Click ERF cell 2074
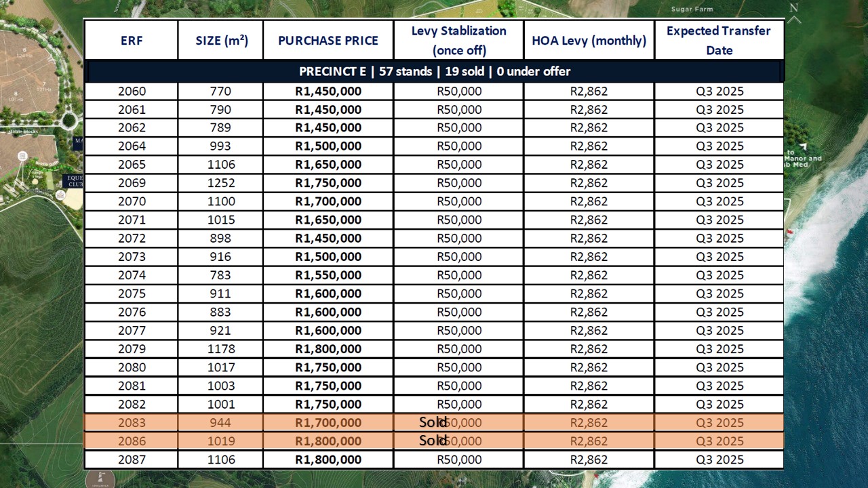Viewport: 868px width, 488px height. 132,274
